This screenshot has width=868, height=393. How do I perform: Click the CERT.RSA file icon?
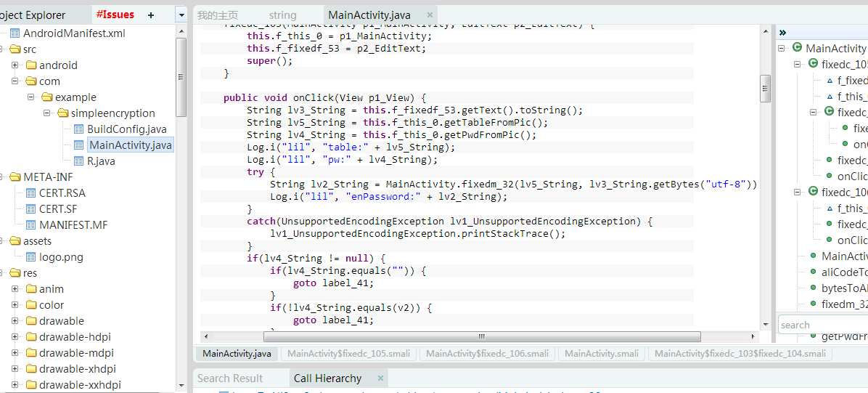31,193
